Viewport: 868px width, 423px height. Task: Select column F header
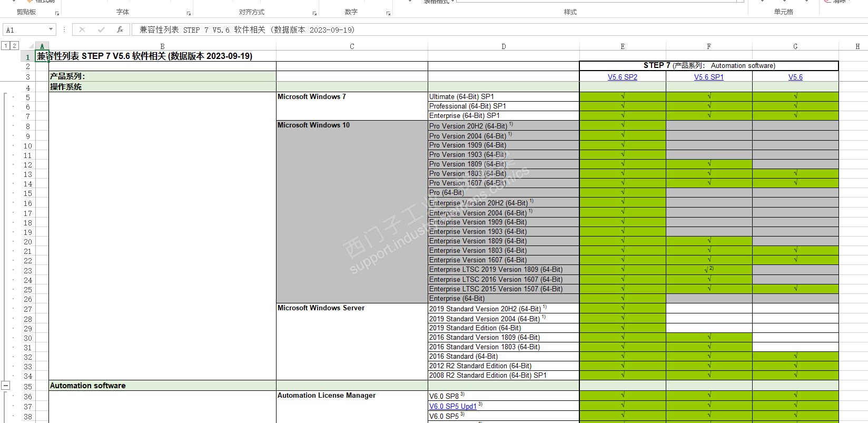(x=709, y=46)
